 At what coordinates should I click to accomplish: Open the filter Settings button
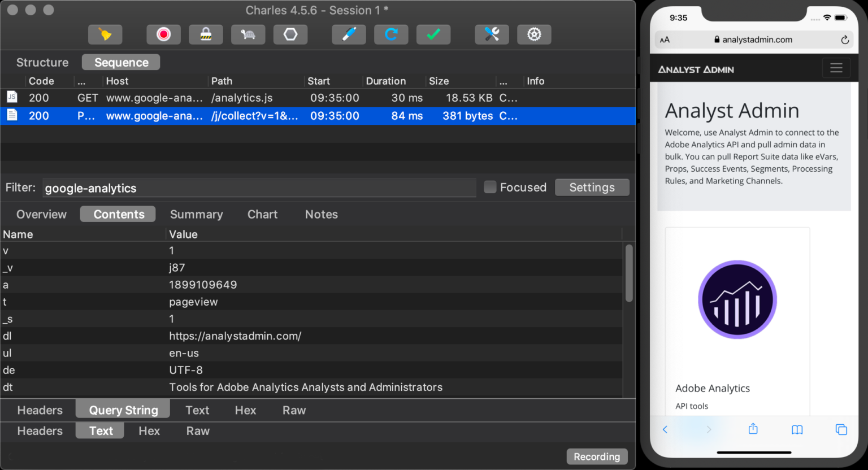[x=592, y=187]
